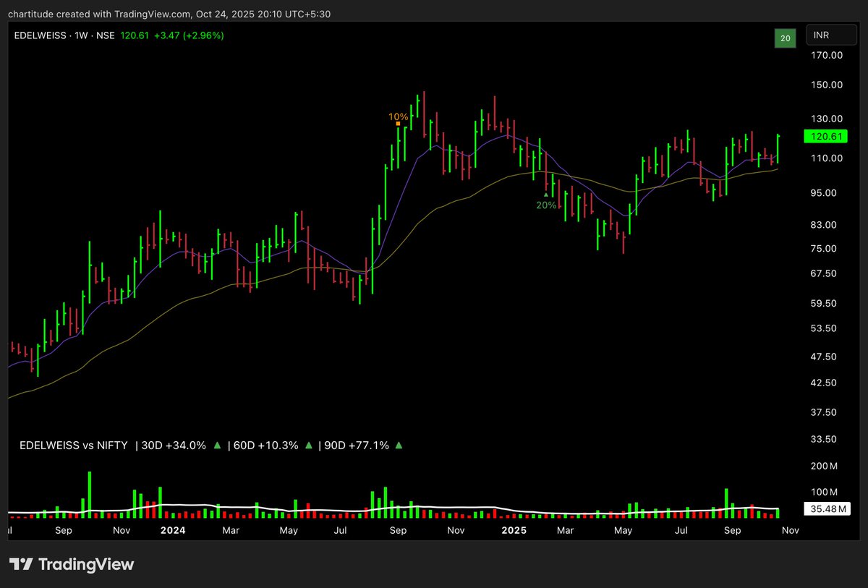
Task: Click the 2024 time axis label
Action: point(173,530)
